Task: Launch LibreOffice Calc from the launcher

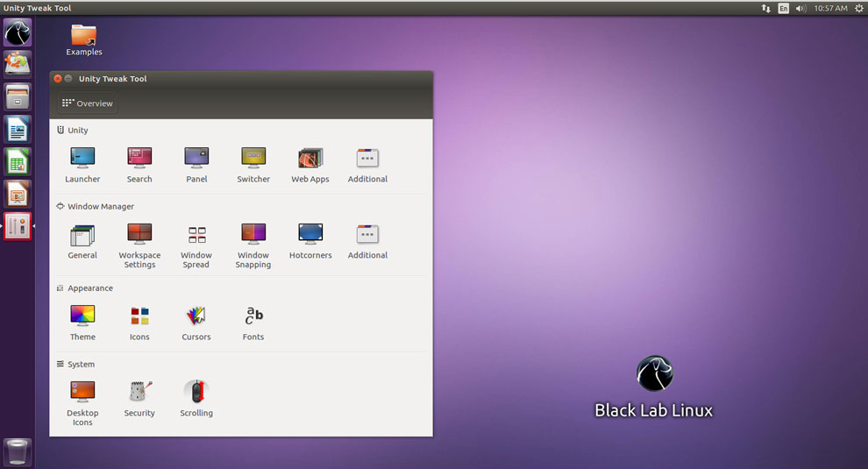Action: point(18,162)
